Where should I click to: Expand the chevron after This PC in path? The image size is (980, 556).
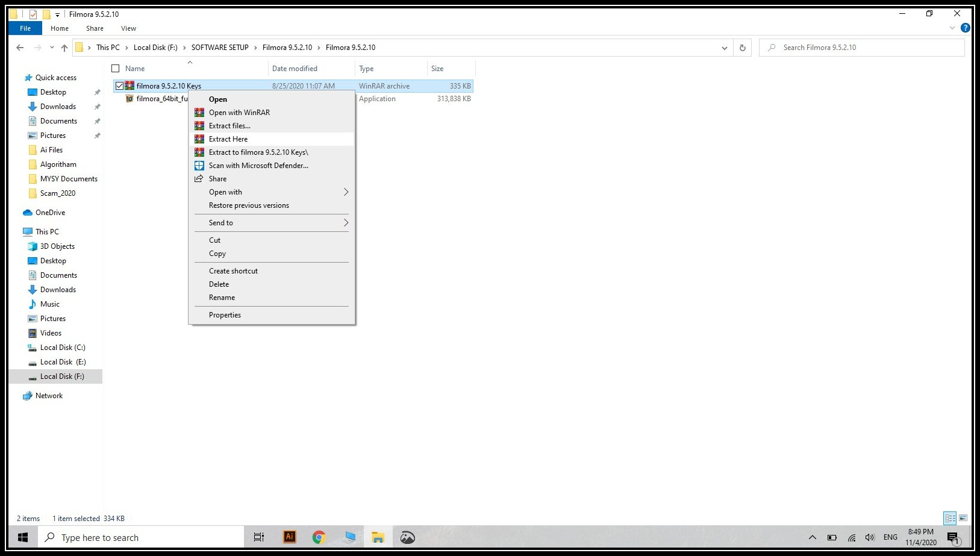(x=126, y=48)
